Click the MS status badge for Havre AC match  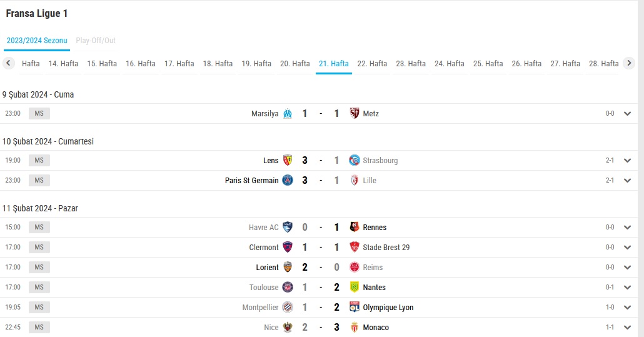pyautogui.click(x=39, y=227)
